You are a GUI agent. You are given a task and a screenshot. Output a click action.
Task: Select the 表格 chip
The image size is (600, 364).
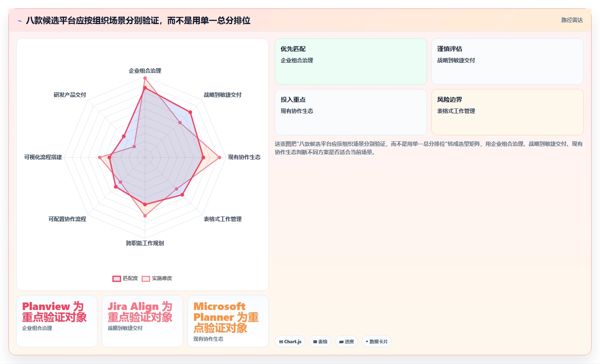point(320,342)
